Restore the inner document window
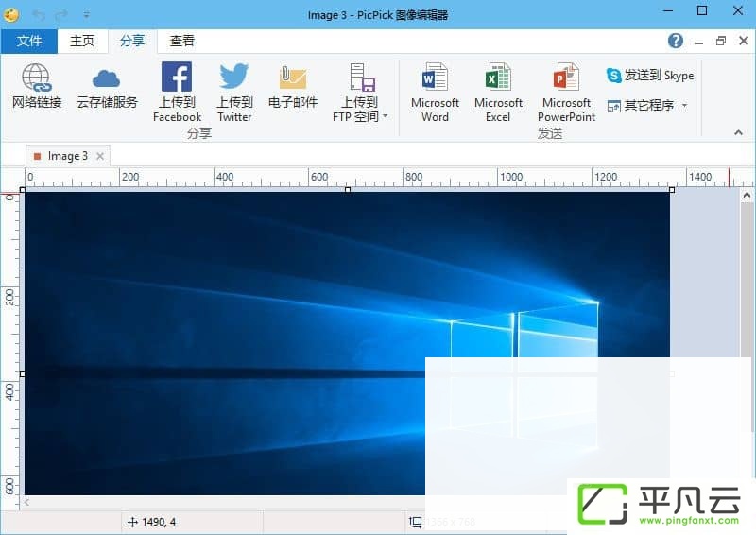Image resolution: width=756 pixels, height=535 pixels. click(721, 41)
